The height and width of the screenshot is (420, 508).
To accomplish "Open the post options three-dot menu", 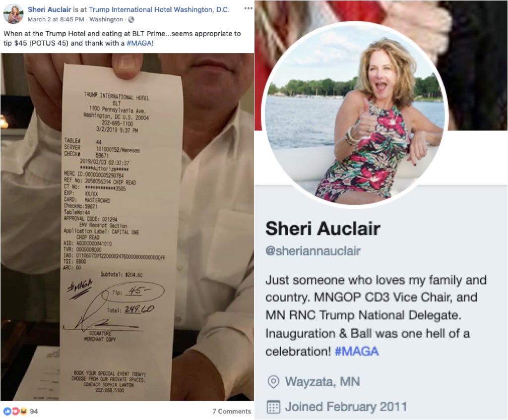I will 248,9.
